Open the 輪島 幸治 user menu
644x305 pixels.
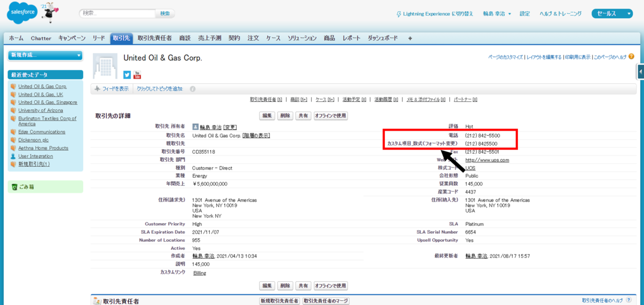(x=497, y=14)
